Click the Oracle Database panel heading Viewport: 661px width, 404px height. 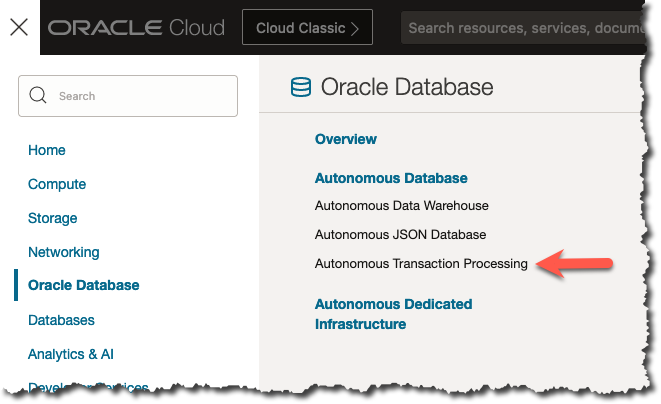[407, 87]
